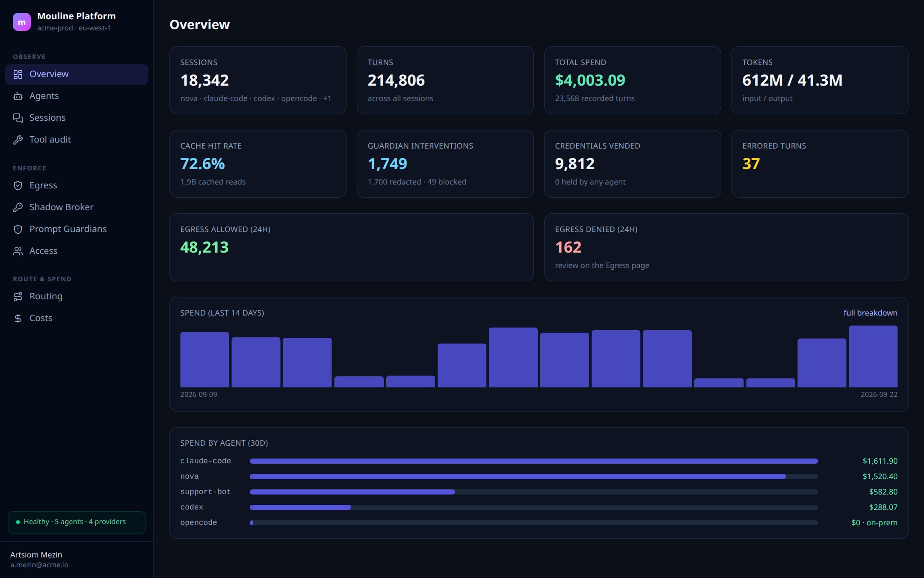Click the Agents robot icon
This screenshot has width=924, height=578.
coord(18,96)
